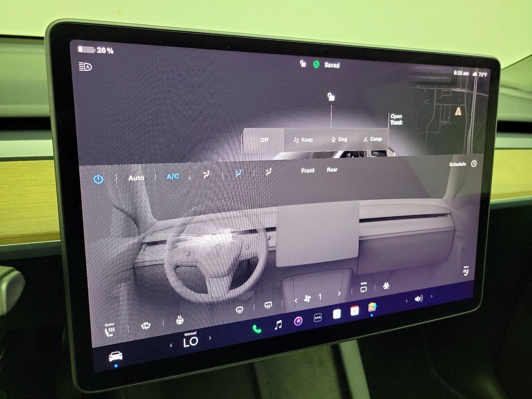532x399 pixels.
Task: Toggle Auto climate mode
Action: (137, 178)
